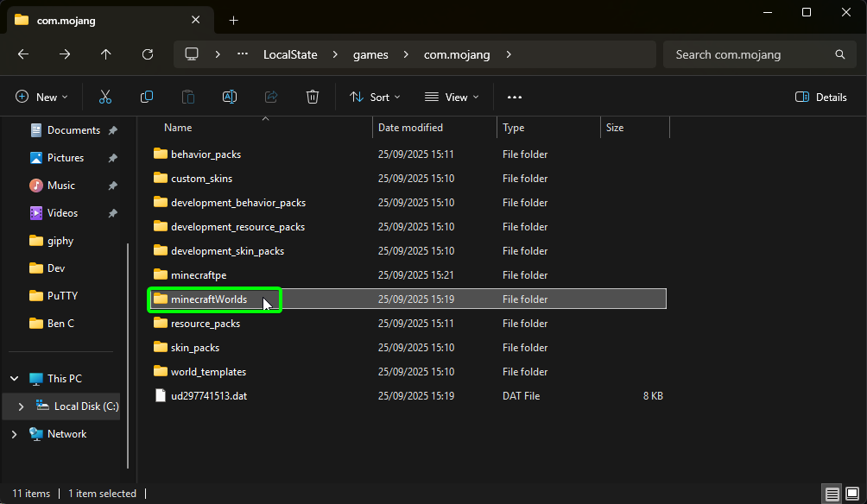
Task: Open the See more ellipsis menu
Action: (x=515, y=97)
